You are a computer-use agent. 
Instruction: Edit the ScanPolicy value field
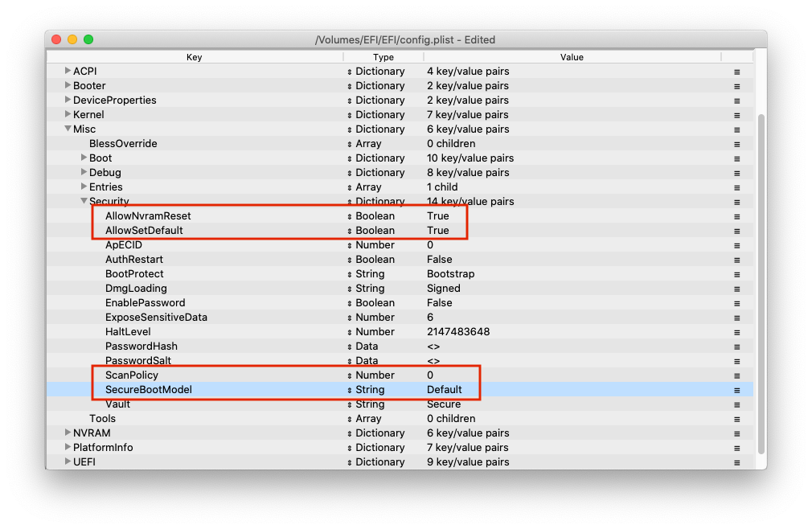(x=430, y=375)
